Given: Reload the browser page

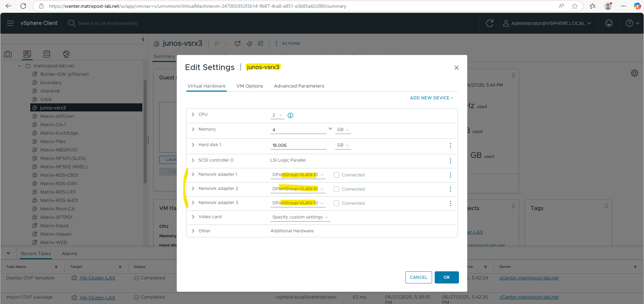Looking at the screenshot, I should click(23, 6).
